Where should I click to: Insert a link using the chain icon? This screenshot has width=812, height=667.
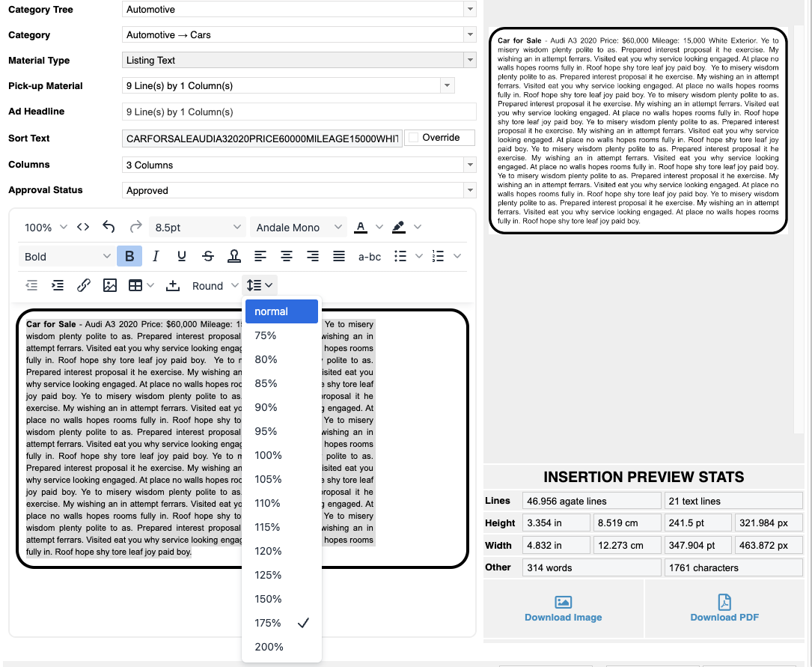pos(84,285)
